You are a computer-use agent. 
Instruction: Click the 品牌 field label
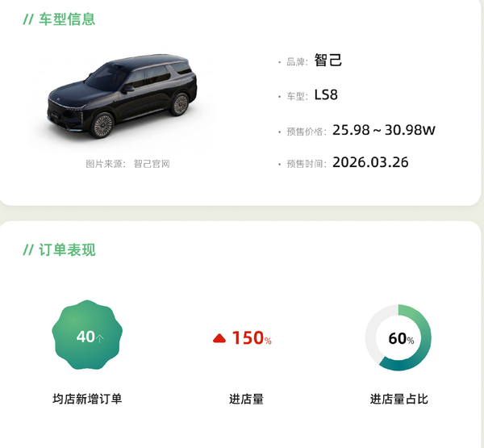tap(297, 62)
